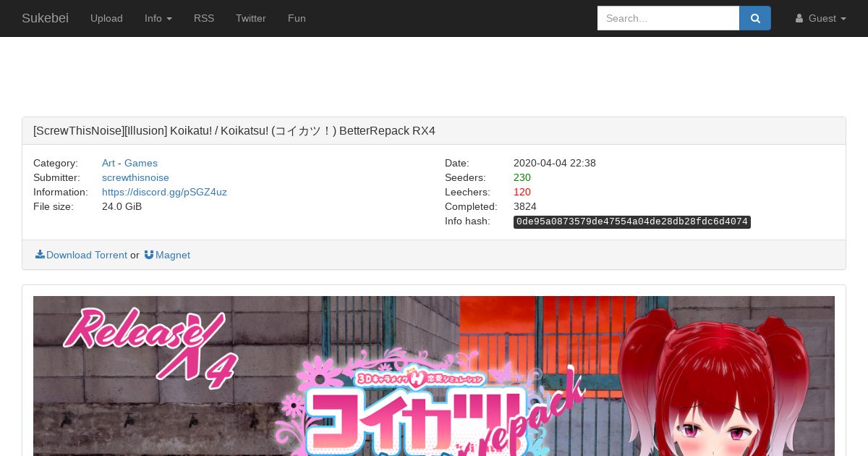The height and width of the screenshot is (456, 868).
Task: Click the completed count 3824
Action: tap(525, 206)
